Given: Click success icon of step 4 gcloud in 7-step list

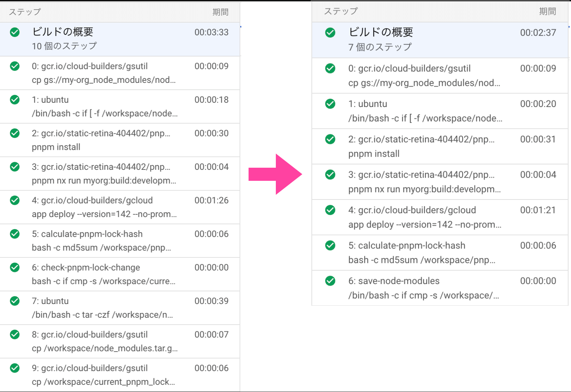Looking at the screenshot, I should 330,210.
